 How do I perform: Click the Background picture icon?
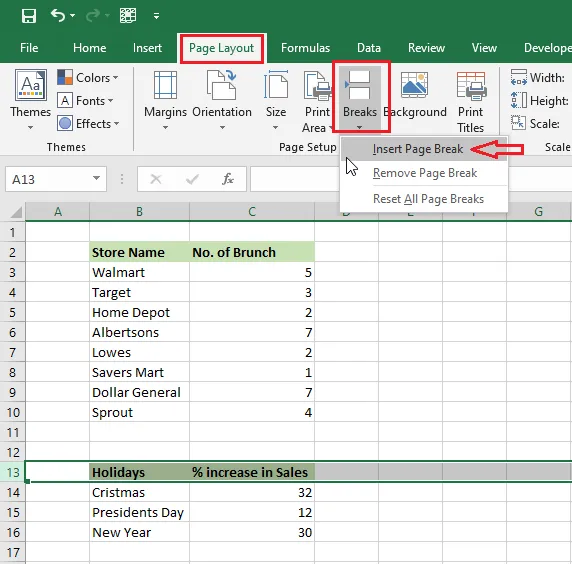coord(414,85)
